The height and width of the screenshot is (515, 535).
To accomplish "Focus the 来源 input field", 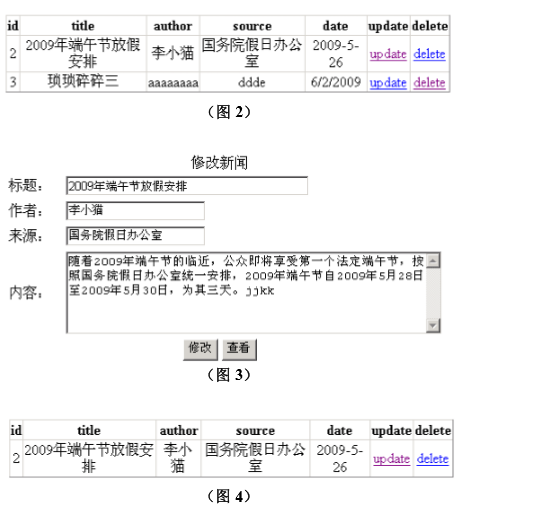I will (x=135, y=235).
